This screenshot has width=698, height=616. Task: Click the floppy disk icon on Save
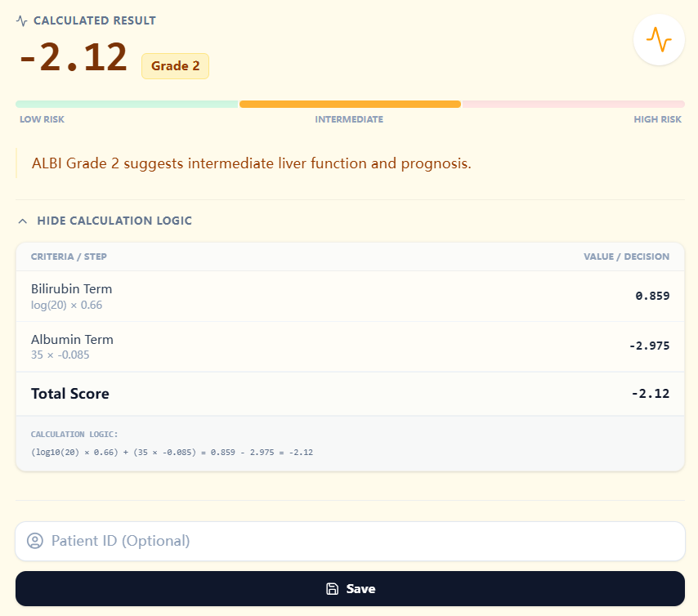click(x=332, y=589)
